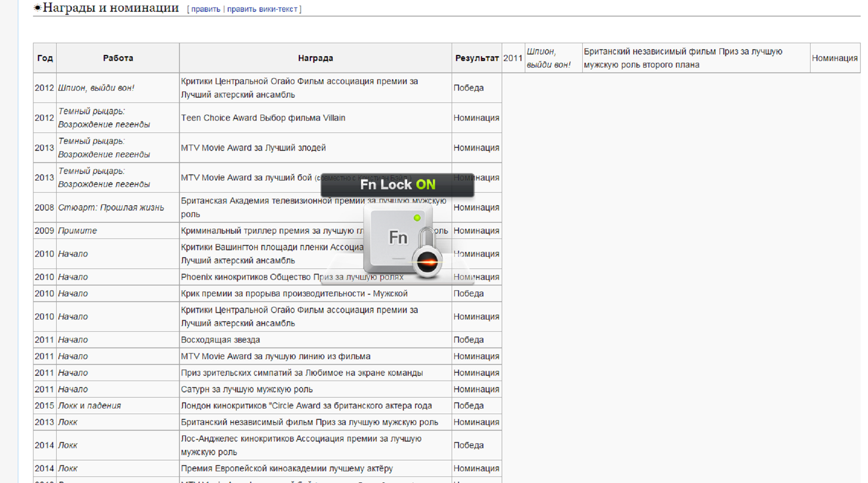Click the Восходящая звезда award cell
The height and width of the screenshot is (483, 868).
point(220,340)
